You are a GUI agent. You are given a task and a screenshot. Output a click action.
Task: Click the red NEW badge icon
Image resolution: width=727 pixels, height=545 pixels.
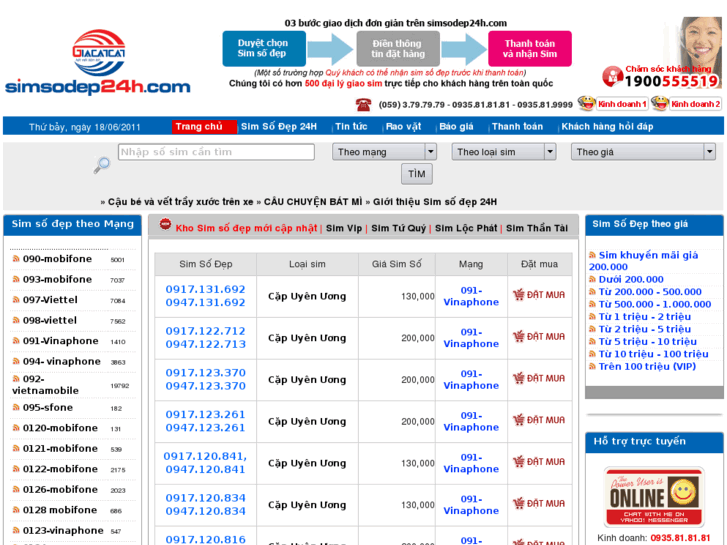[165, 224]
